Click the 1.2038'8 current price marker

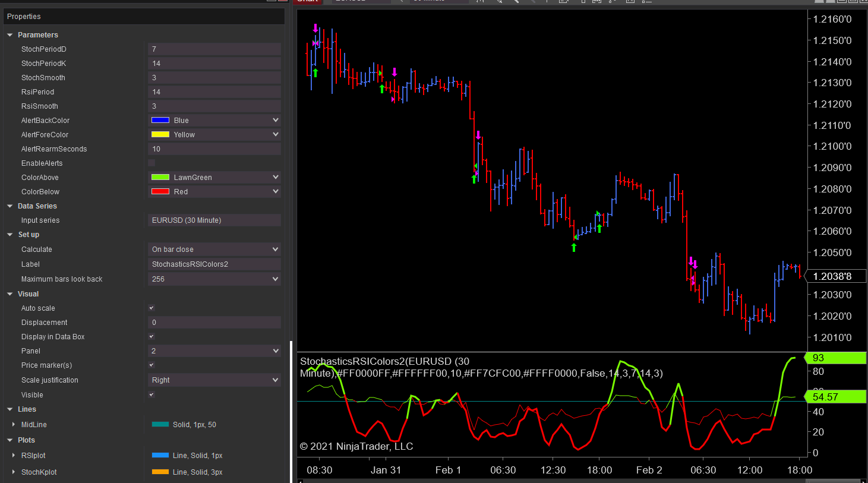pos(835,276)
